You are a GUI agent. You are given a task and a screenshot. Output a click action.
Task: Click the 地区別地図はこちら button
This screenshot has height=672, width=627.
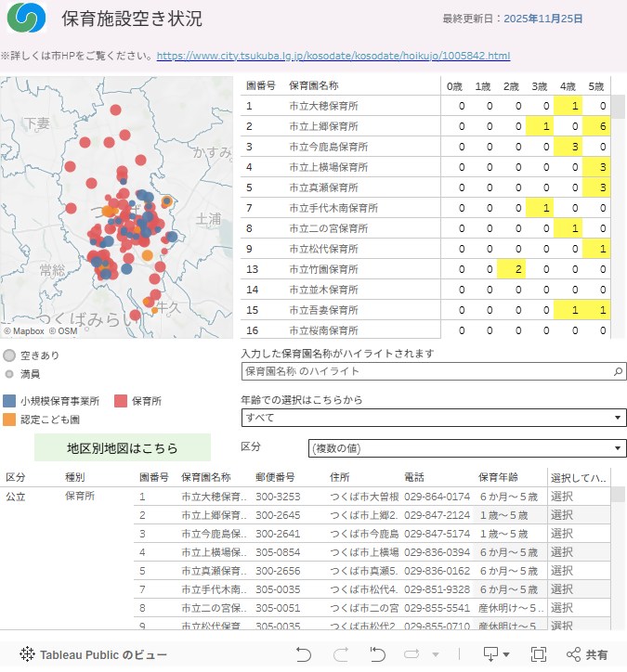pos(123,447)
